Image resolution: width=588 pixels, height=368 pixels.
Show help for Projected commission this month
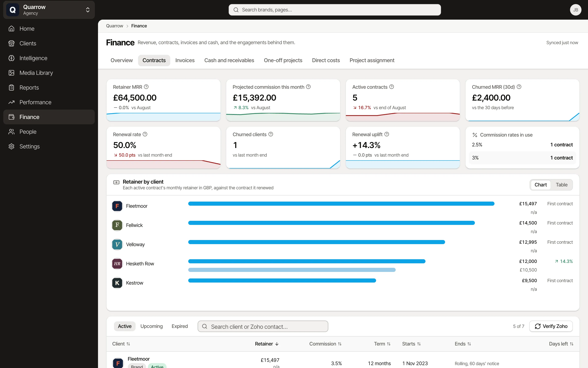click(x=308, y=87)
